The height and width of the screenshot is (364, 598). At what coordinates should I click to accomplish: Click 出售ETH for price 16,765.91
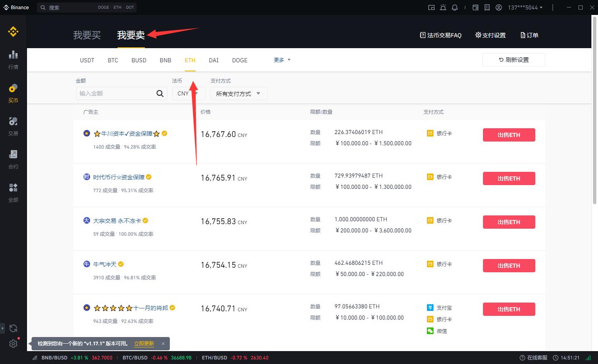point(509,178)
